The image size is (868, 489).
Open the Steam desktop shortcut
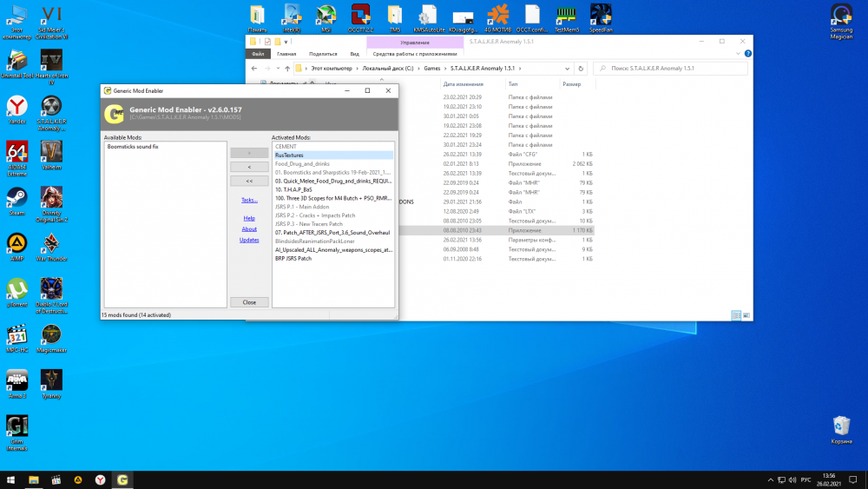pos(16,196)
